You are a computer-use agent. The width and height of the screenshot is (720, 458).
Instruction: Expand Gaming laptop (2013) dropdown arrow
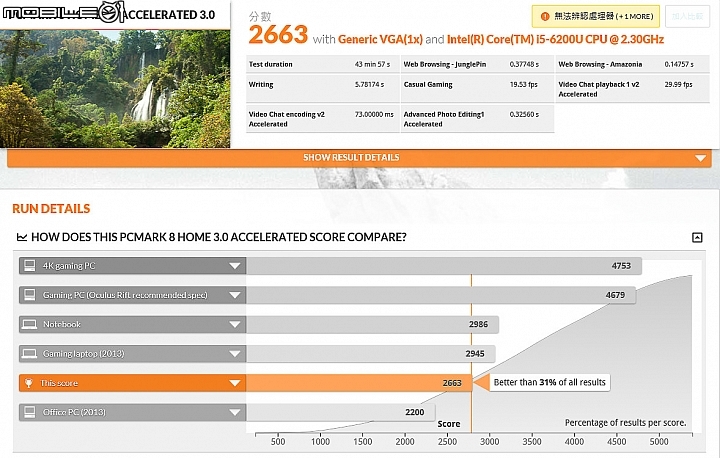(235, 354)
